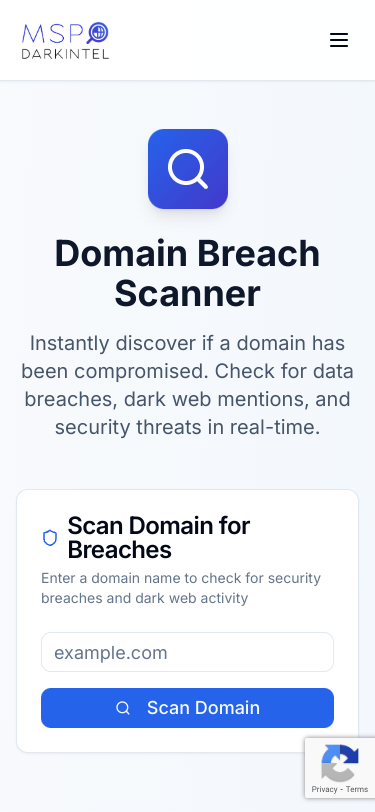Click the word Scanner in the heading

(188, 294)
